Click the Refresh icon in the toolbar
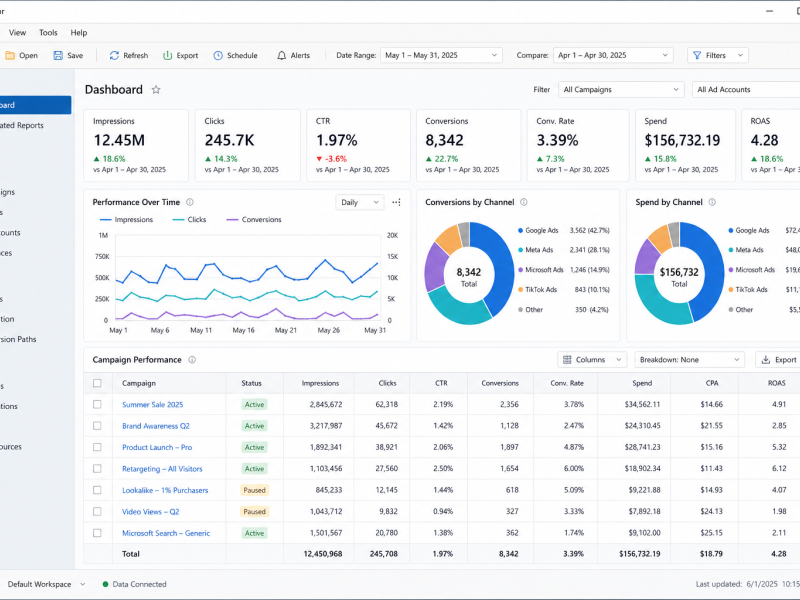Image resolution: width=800 pixels, height=600 pixels. click(114, 56)
